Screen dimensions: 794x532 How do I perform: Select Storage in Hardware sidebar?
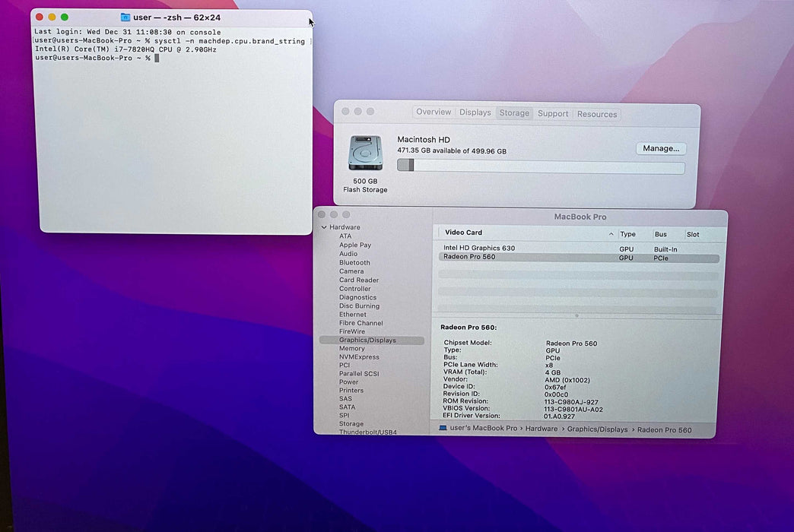click(x=351, y=423)
